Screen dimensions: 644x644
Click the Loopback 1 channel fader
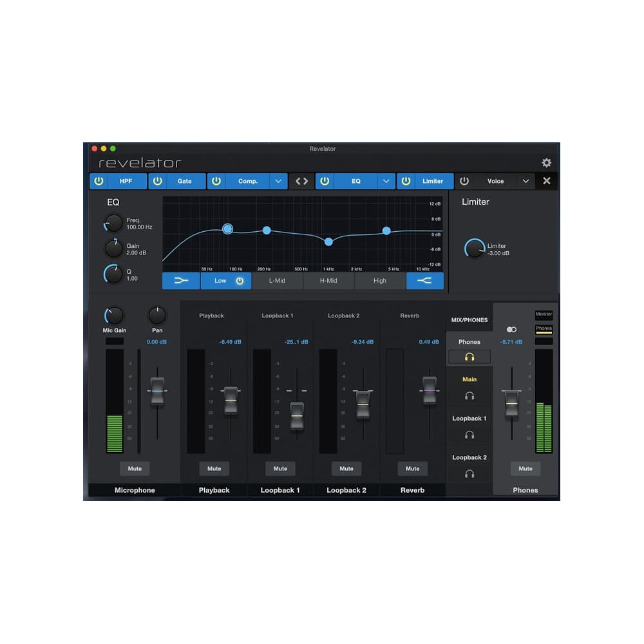(x=297, y=416)
